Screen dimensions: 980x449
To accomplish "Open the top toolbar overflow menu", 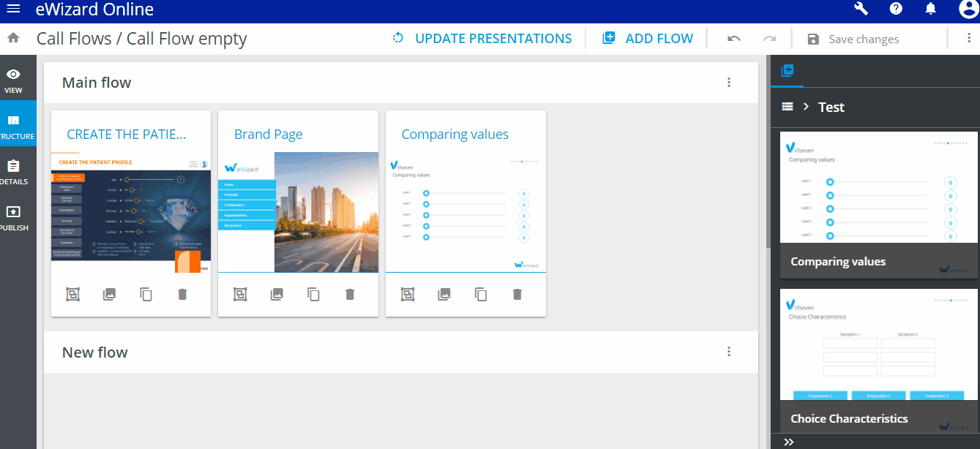I will click(x=968, y=39).
